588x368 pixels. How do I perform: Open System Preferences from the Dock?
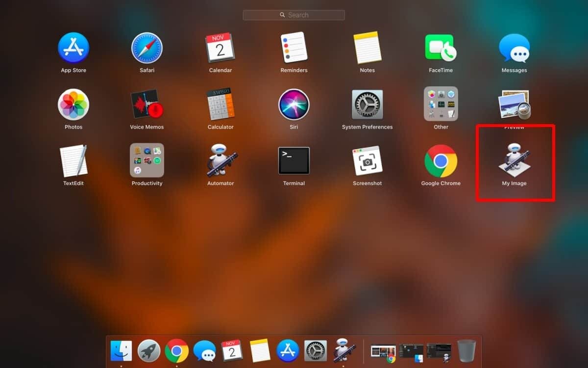pyautogui.click(x=316, y=351)
